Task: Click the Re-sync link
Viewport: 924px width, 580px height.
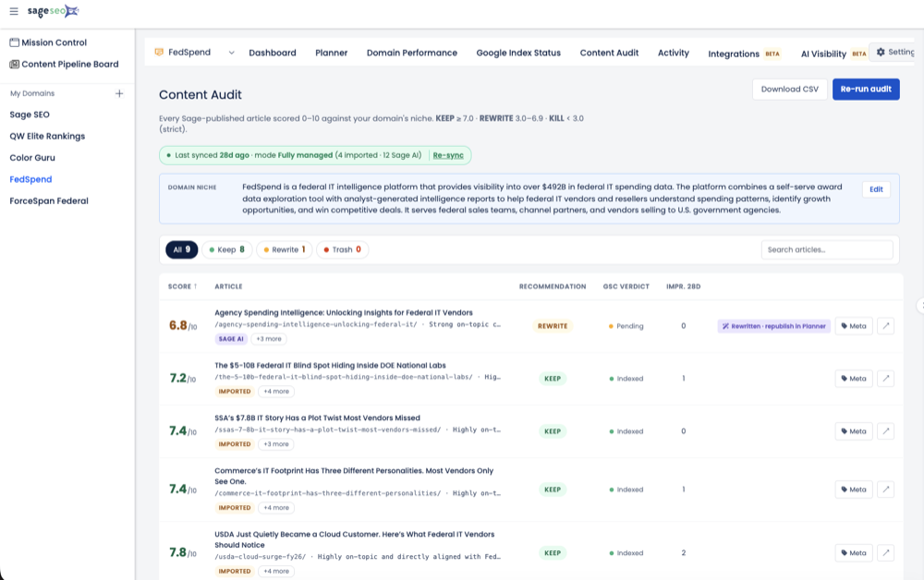Action: [x=448, y=155]
